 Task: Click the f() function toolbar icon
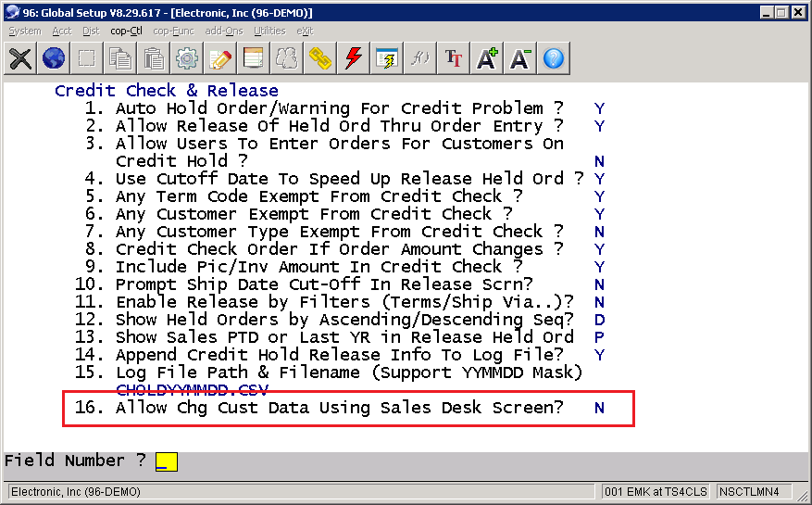(418, 58)
